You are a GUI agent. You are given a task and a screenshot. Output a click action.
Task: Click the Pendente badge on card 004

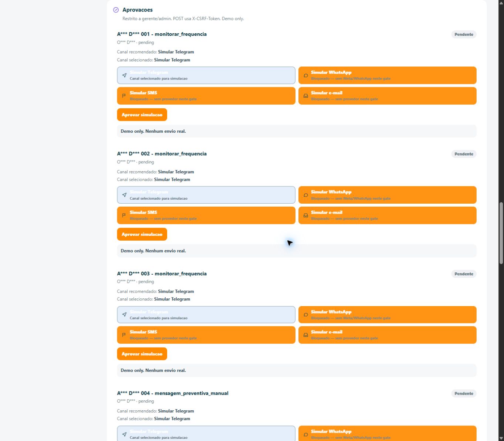pos(464,394)
